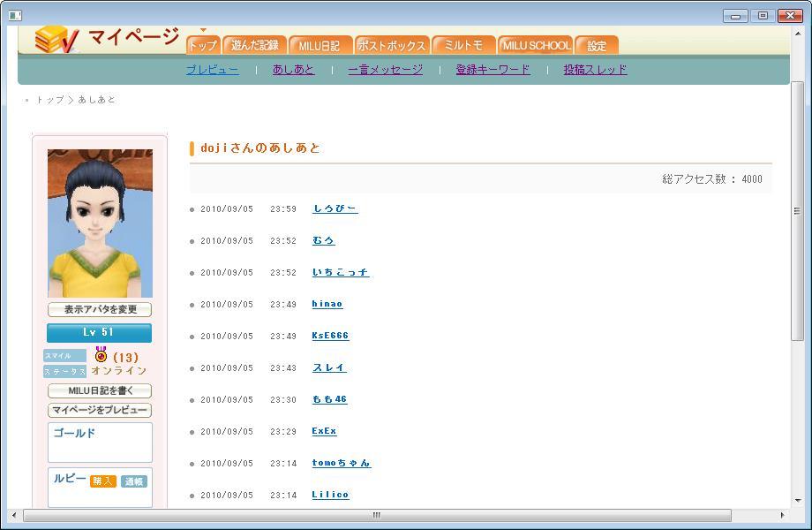
Task: Click the MILU日記を書く button
Action: pos(99,390)
